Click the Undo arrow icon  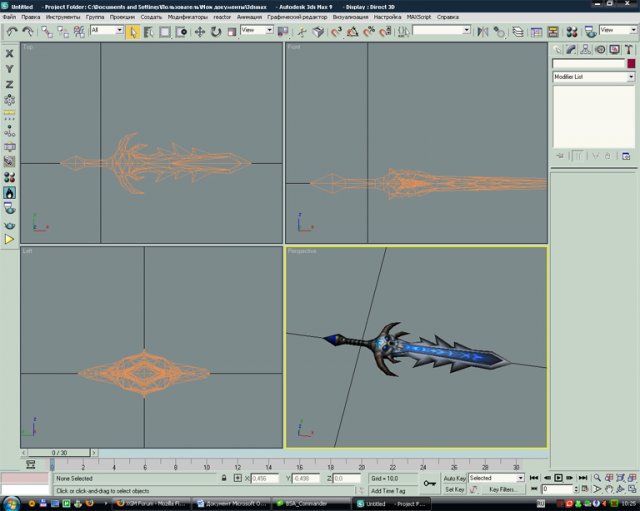tap(11, 31)
